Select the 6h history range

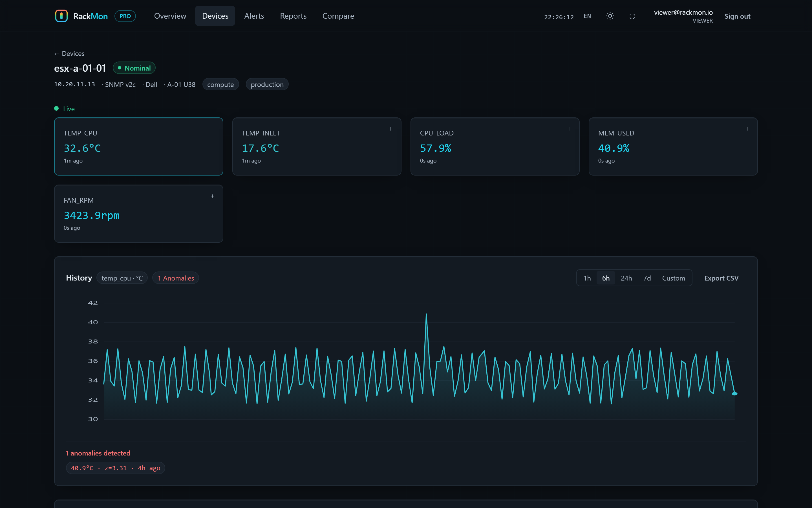(606, 278)
